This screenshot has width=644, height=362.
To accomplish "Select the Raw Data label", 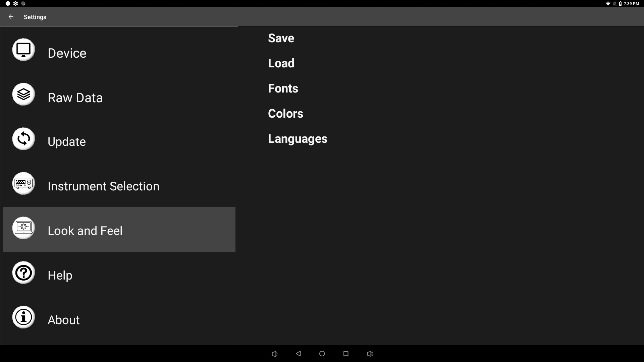I will coord(75,98).
